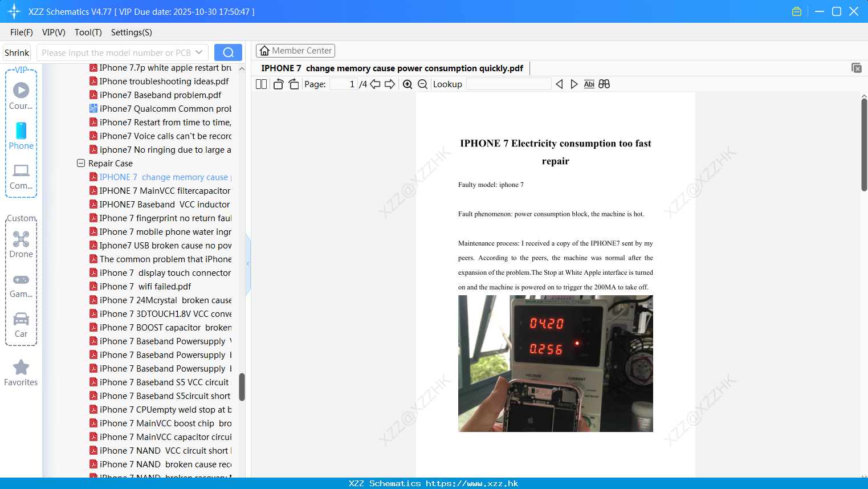Select the Phone category icon
The image size is (868, 489).
coord(21,136)
